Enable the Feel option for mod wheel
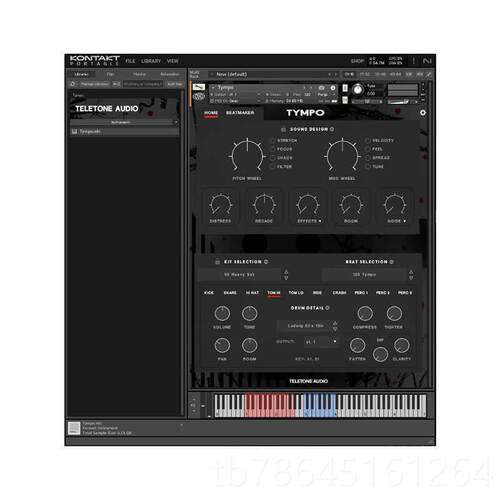The width and height of the screenshot is (500, 500). pos(368,149)
